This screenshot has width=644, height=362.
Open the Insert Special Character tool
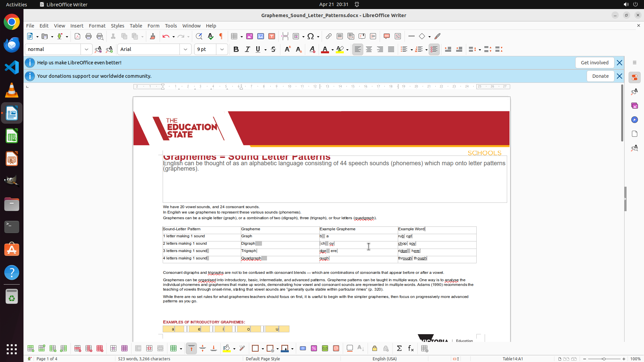[311, 36]
